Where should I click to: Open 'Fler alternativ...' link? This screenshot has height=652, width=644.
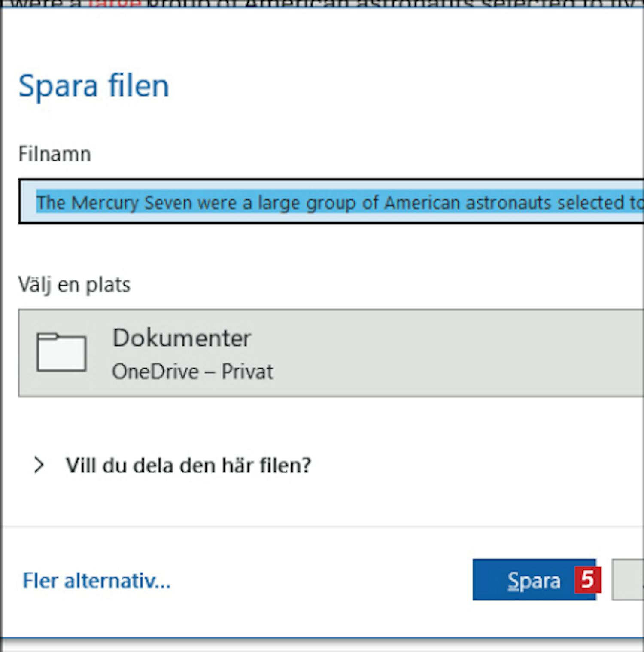(97, 580)
